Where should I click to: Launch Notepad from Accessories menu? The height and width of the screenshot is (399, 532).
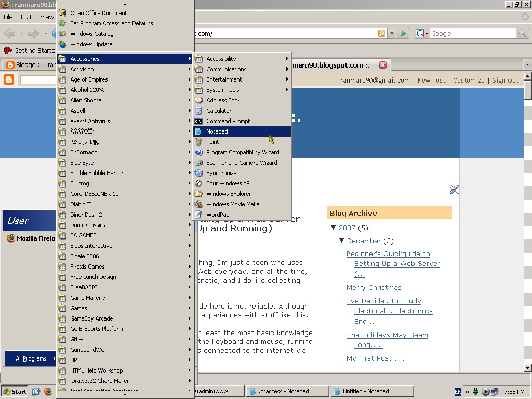pos(242,131)
